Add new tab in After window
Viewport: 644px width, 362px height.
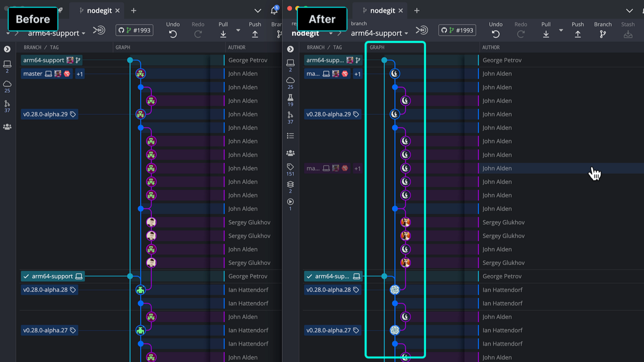pos(417,10)
